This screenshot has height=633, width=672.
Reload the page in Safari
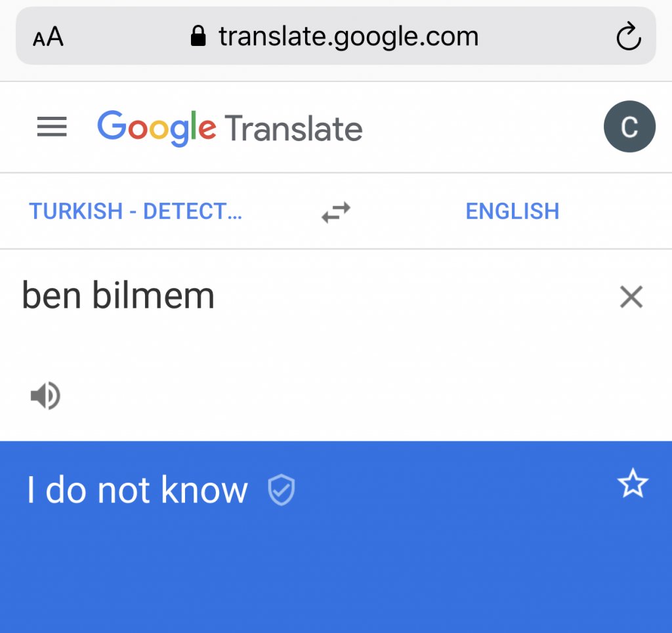pos(628,37)
